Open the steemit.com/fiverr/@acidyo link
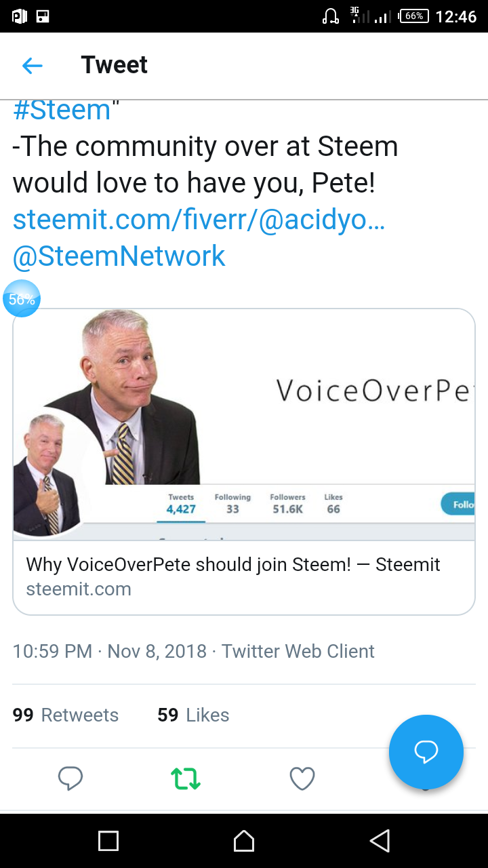The image size is (488, 868). point(199,219)
